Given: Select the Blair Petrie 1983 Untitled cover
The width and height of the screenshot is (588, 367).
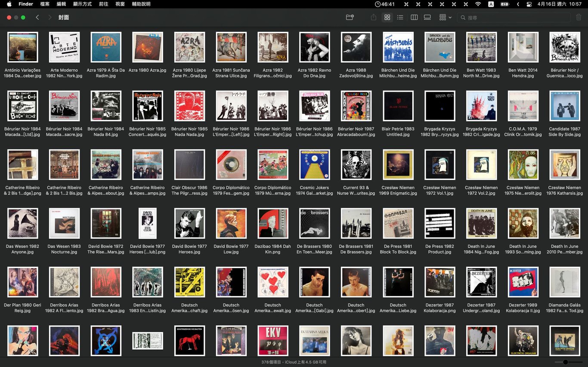Looking at the screenshot, I should [398, 106].
